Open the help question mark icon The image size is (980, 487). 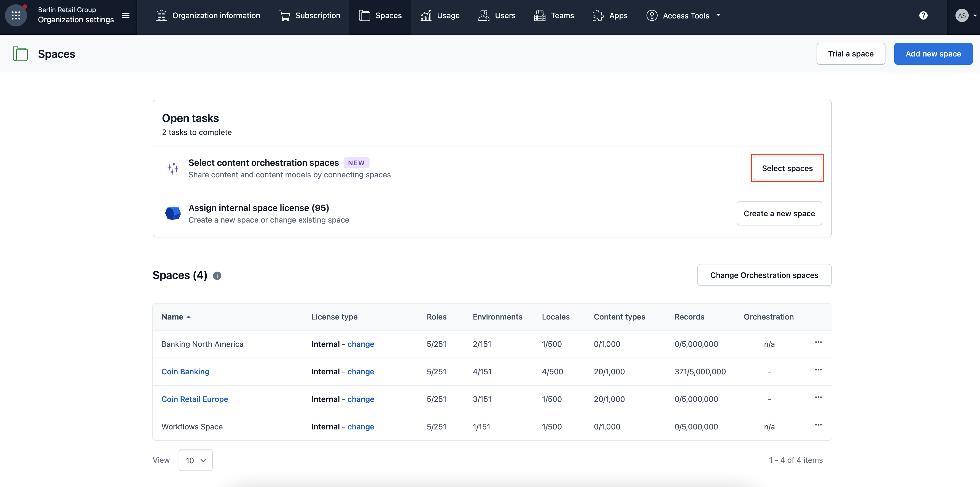[x=923, y=16]
